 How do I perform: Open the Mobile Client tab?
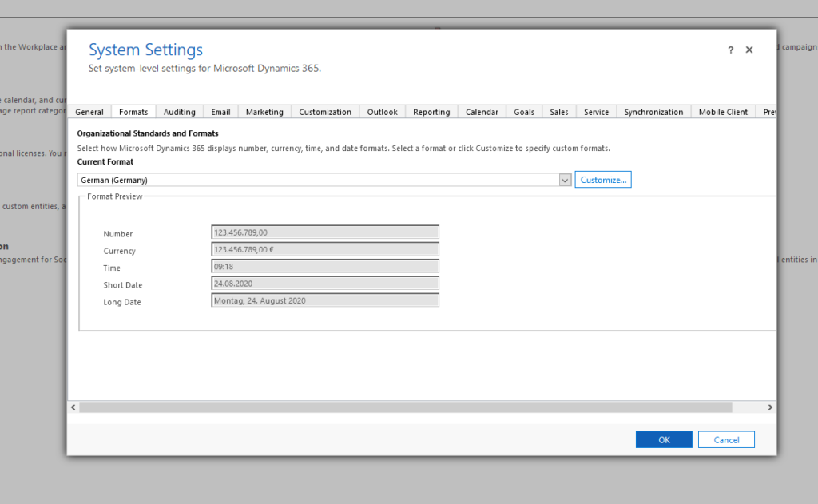723,112
